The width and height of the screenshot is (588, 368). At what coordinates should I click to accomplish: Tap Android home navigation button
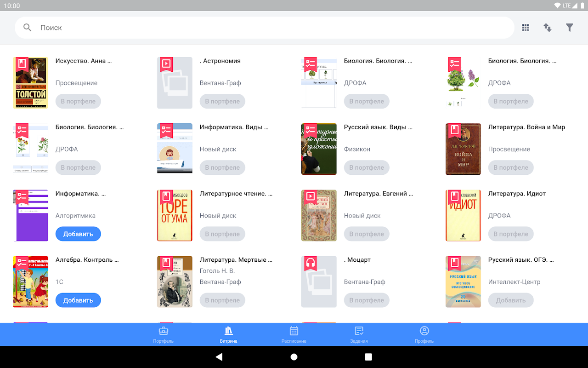click(x=294, y=357)
